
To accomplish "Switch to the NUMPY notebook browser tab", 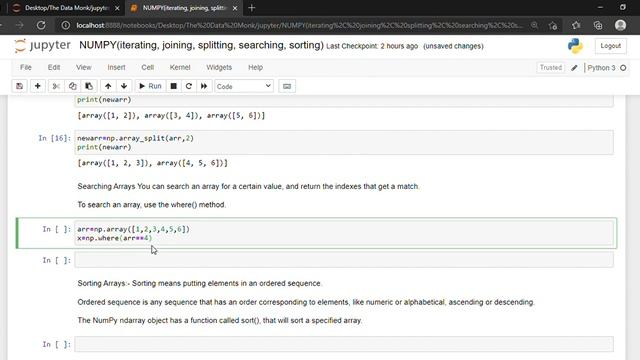I will [184, 8].
